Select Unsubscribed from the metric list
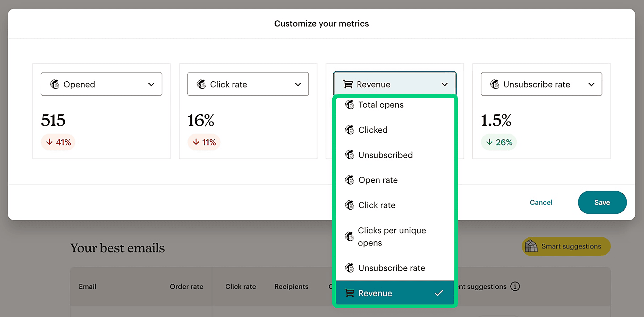This screenshot has width=644, height=317. (386, 155)
